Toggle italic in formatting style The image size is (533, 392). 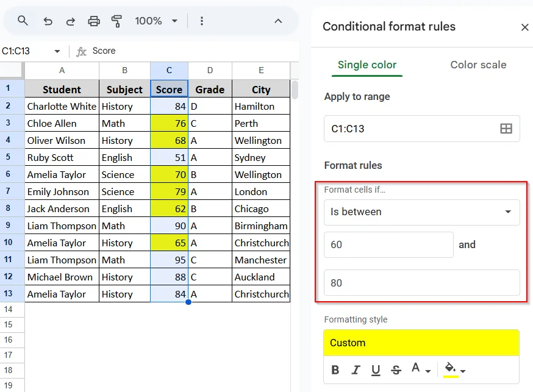point(356,369)
